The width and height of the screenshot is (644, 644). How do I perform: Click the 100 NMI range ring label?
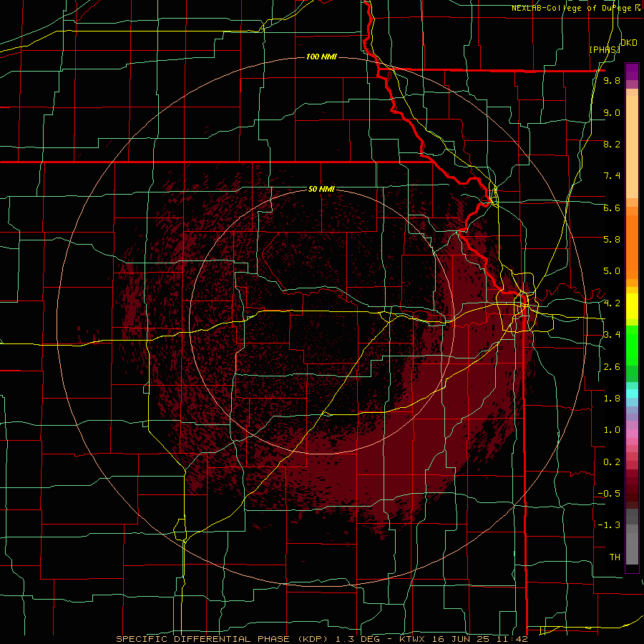click(x=321, y=57)
